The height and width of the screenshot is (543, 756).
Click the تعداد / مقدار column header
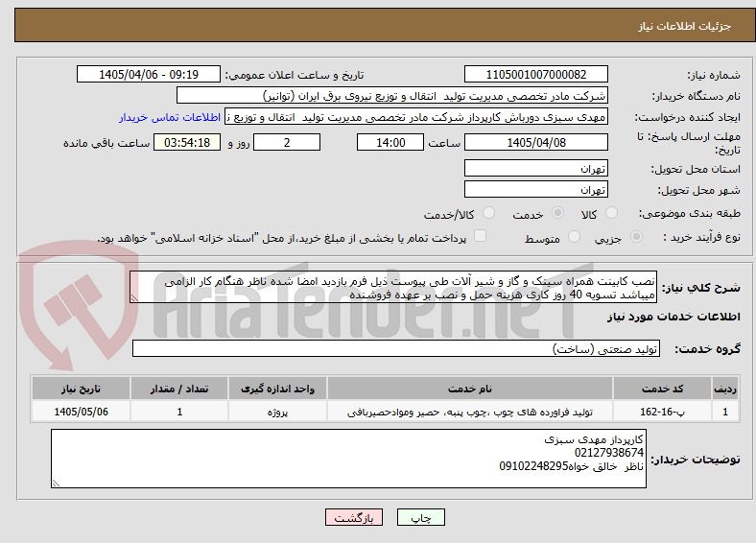(x=179, y=389)
